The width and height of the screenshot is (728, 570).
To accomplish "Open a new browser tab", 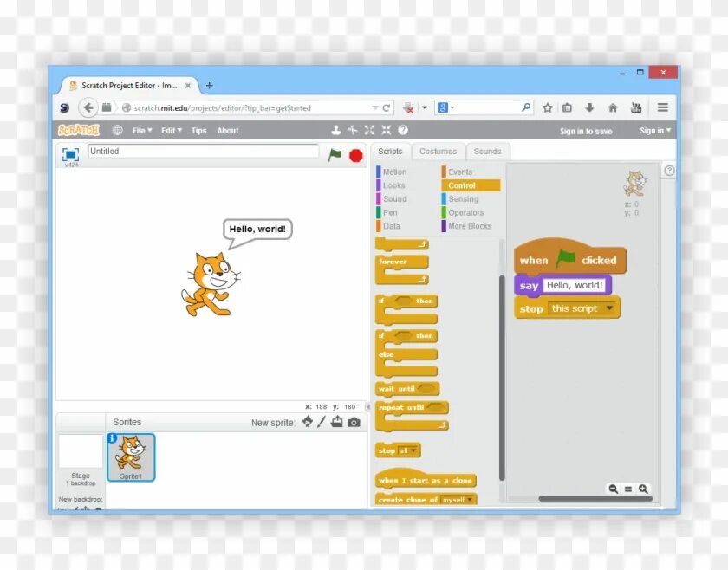I will (x=210, y=86).
